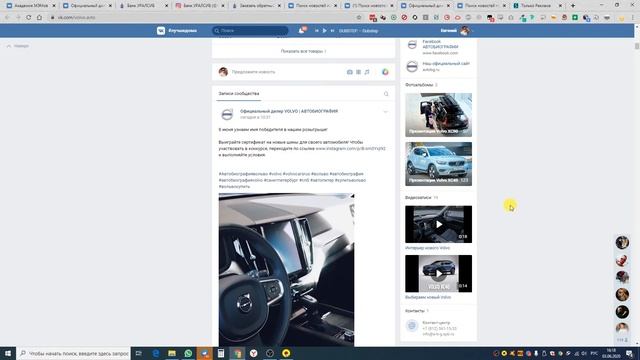The height and width of the screenshot is (360, 640).
Task: Search community posts with magnifier icon
Action: [386, 94]
